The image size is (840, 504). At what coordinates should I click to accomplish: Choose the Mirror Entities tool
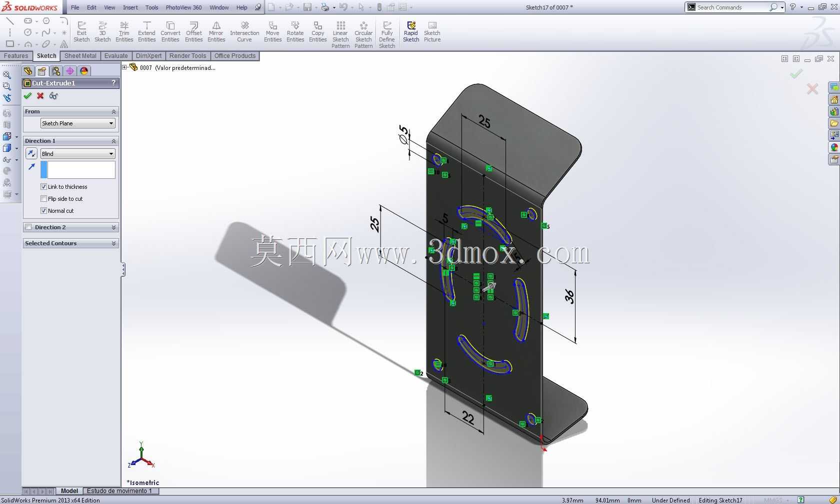(216, 32)
